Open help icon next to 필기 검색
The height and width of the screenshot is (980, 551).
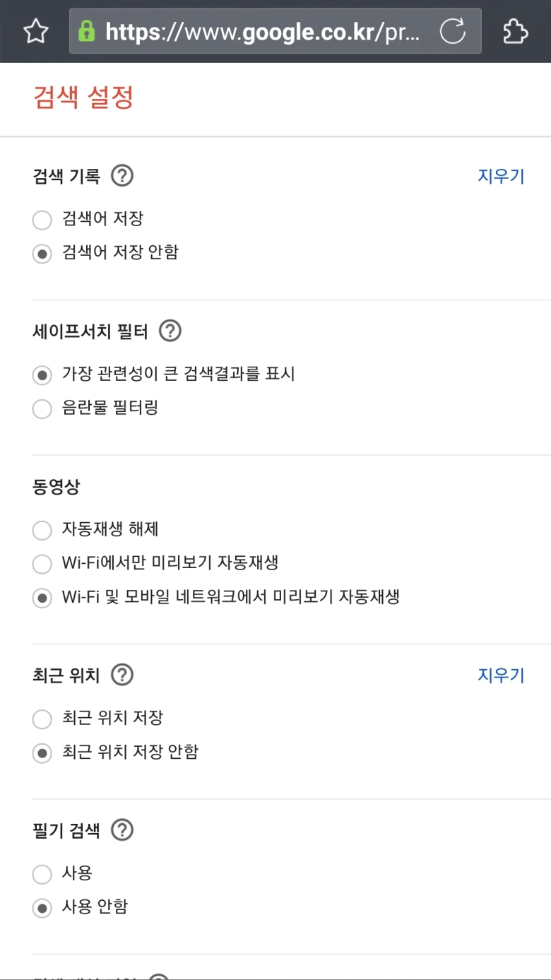click(122, 830)
